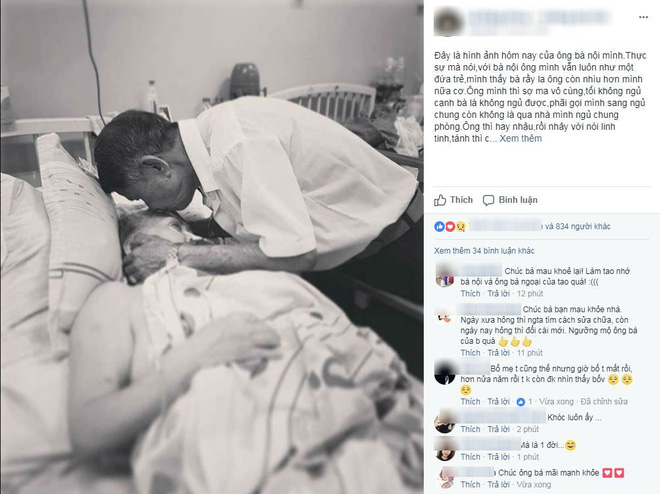Click the blurred post author profile avatar

pos(449,22)
